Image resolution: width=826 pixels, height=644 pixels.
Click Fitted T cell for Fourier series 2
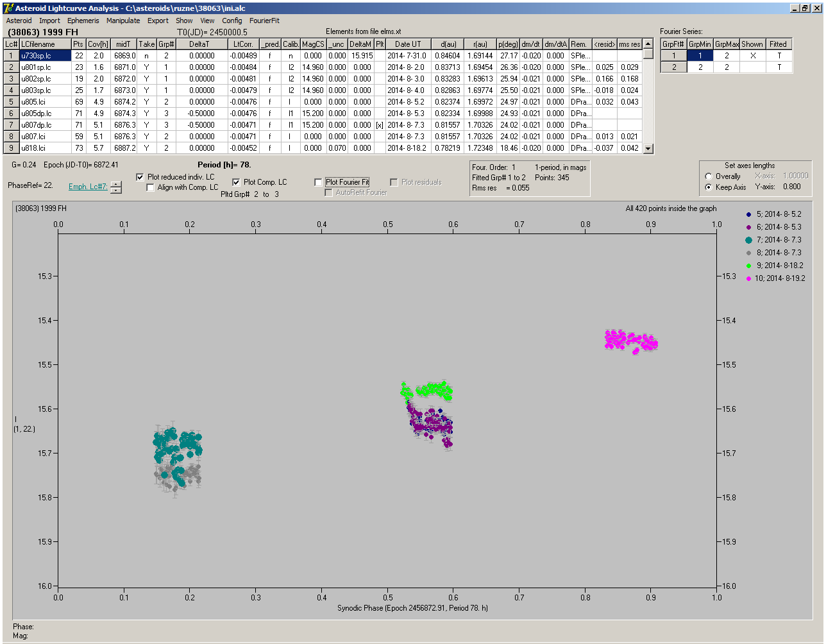click(x=778, y=67)
